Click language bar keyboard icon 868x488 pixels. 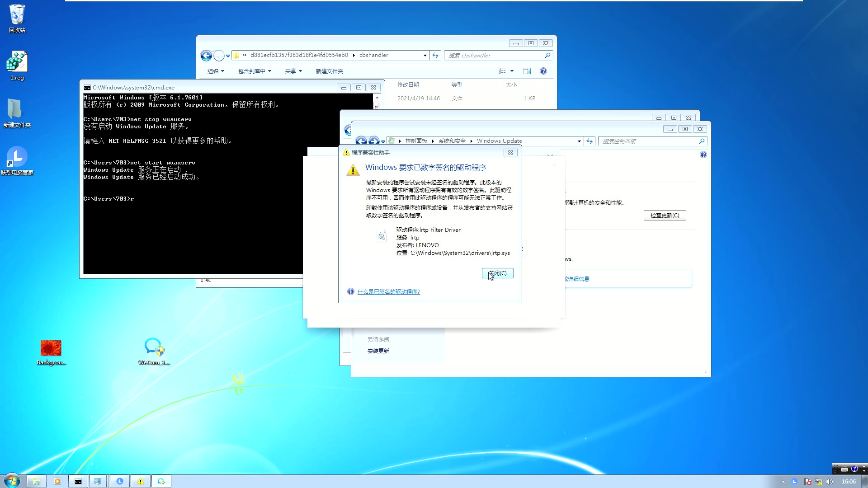pos(844,469)
